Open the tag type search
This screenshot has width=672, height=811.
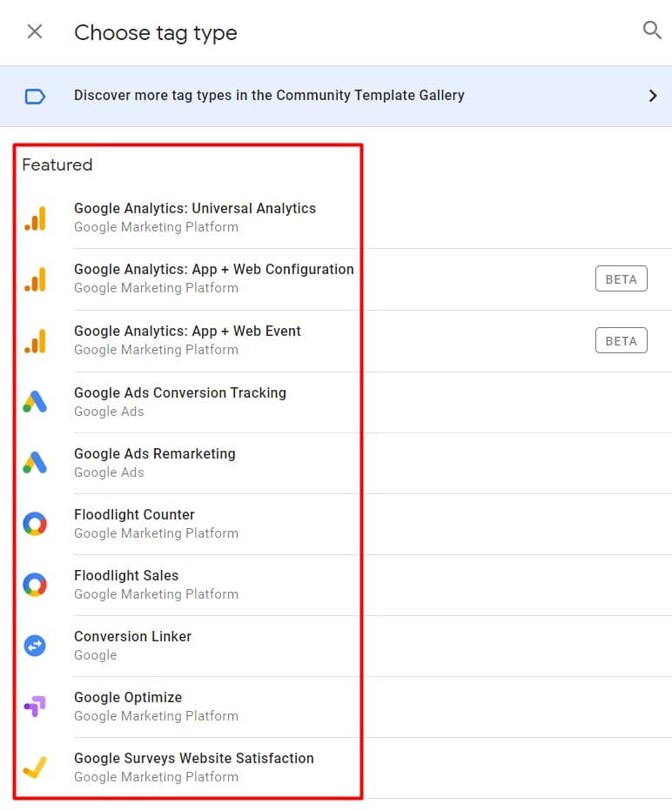652,30
